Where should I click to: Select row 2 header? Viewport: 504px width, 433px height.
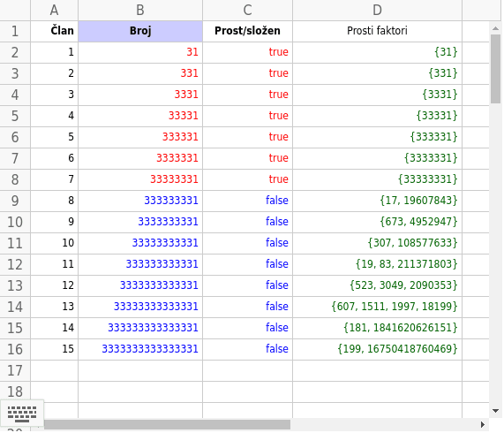coord(15,53)
